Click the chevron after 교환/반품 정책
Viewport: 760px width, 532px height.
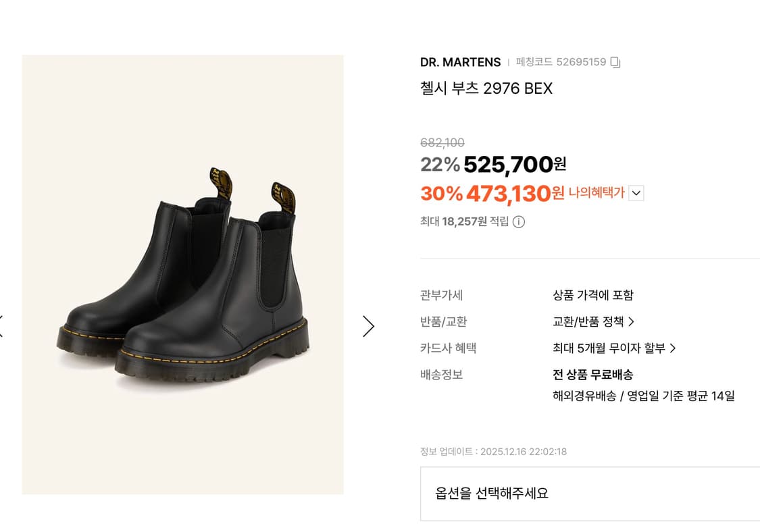(633, 321)
